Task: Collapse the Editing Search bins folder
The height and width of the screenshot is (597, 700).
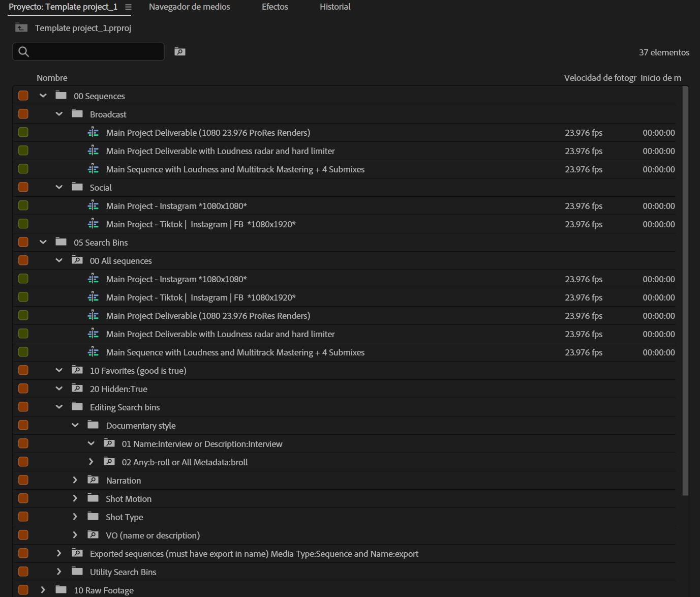Action: click(x=59, y=407)
